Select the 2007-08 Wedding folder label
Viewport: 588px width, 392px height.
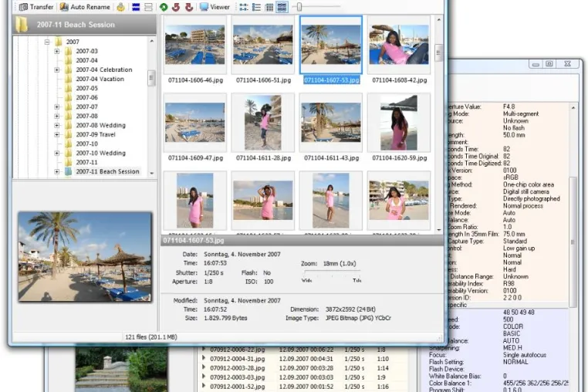100,125
